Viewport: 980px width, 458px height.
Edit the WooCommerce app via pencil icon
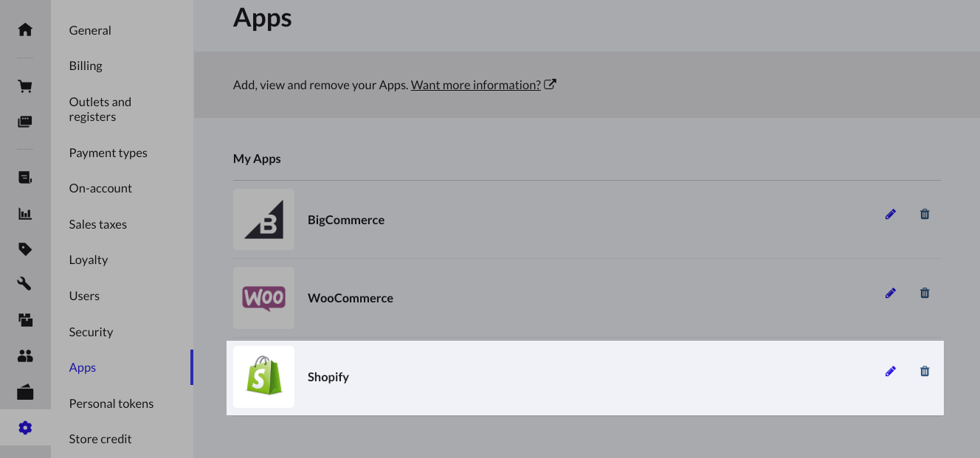(x=890, y=293)
